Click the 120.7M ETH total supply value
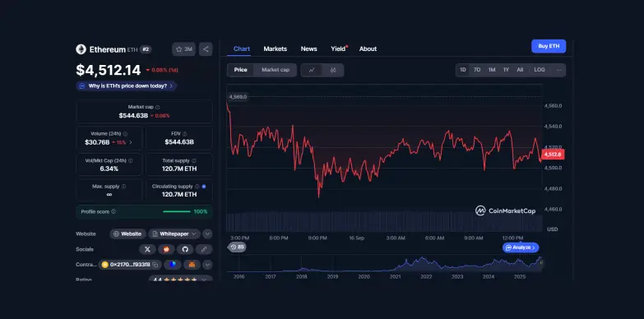Image resolution: width=644 pixels, height=319 pixels. [179, 169]
